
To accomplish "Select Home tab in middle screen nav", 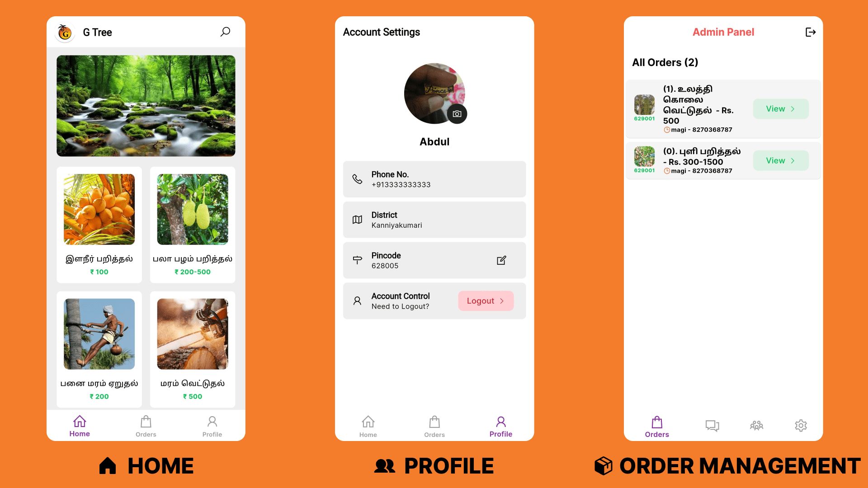I will click(368, 426).
